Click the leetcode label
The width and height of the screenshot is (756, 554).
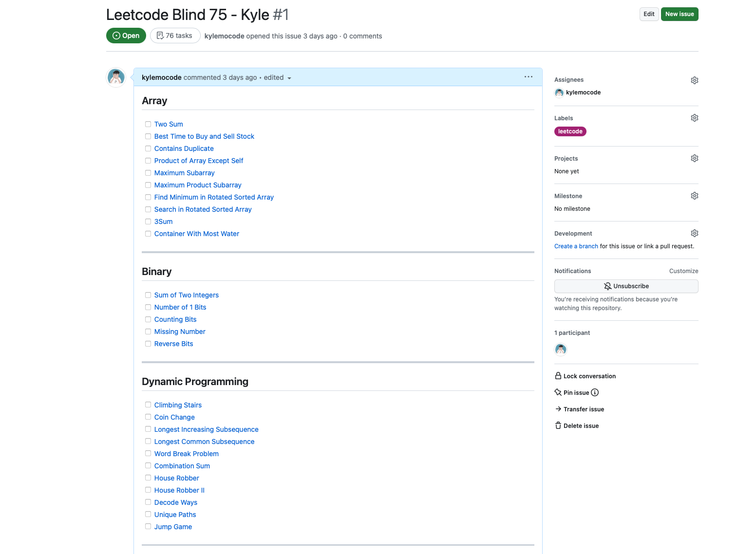coord(570,131)
